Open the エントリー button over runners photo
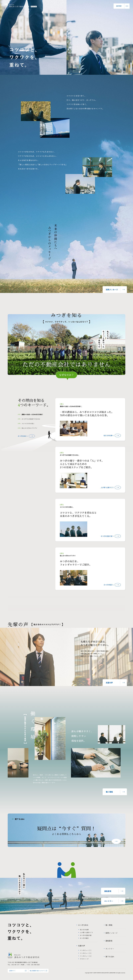 click(113, 901)
